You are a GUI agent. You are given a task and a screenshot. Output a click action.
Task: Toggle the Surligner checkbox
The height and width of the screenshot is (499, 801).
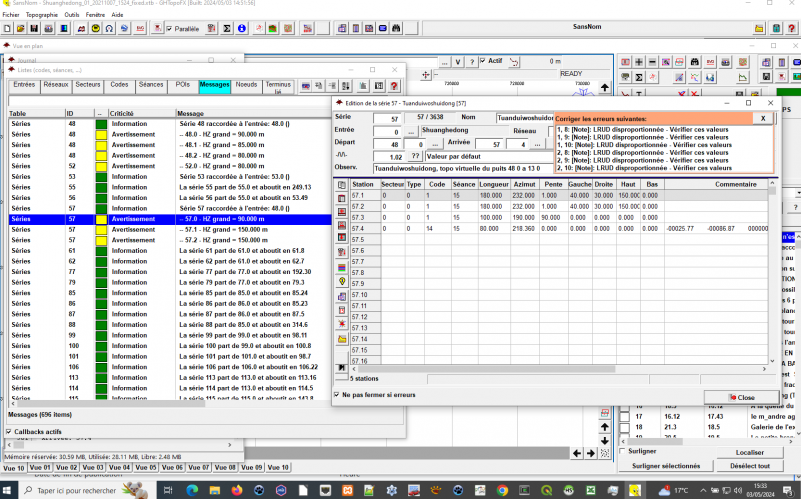click(622, 451)
